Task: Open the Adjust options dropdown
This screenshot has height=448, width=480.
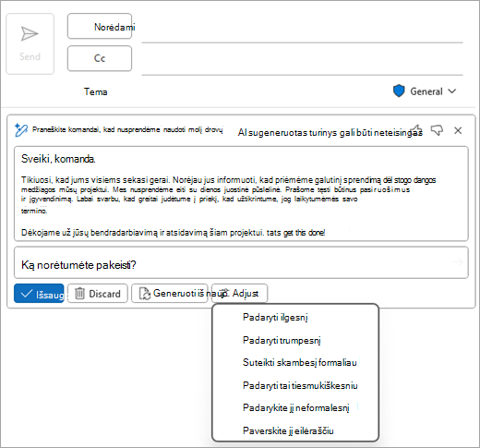Action: tap(239, 293)
